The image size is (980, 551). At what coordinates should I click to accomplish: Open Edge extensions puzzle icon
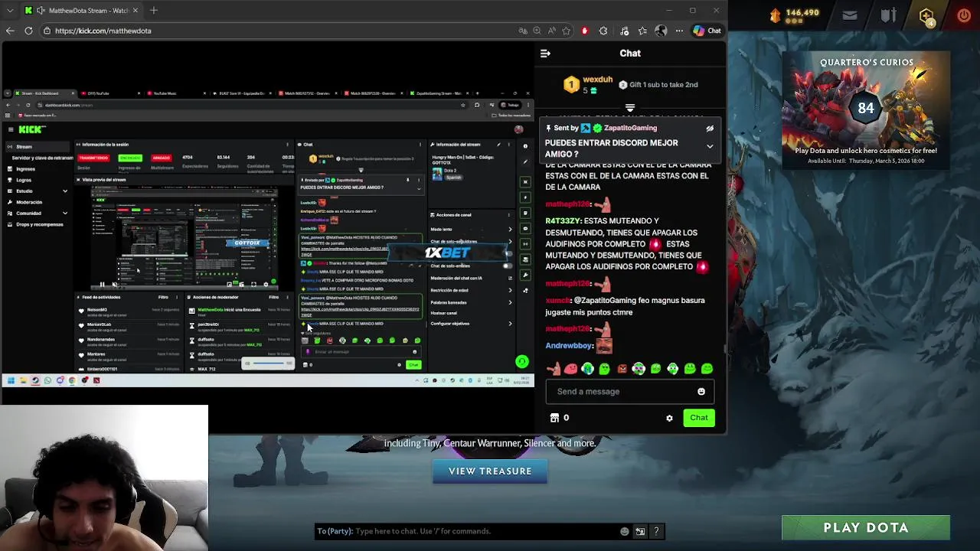(x=603, y=31)
